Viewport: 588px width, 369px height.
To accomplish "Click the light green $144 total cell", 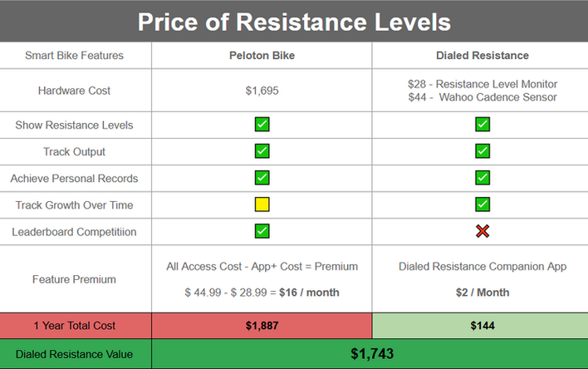I will pos(483,326).
